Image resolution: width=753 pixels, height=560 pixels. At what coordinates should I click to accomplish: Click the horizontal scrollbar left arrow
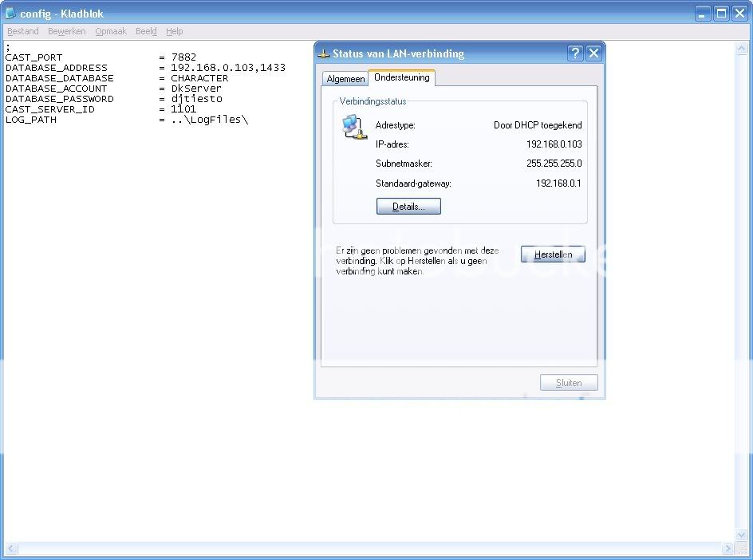11,549
